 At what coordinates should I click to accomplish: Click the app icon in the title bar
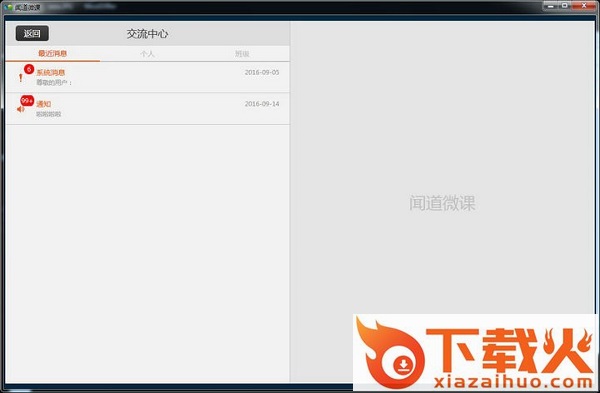click(9, 7)
